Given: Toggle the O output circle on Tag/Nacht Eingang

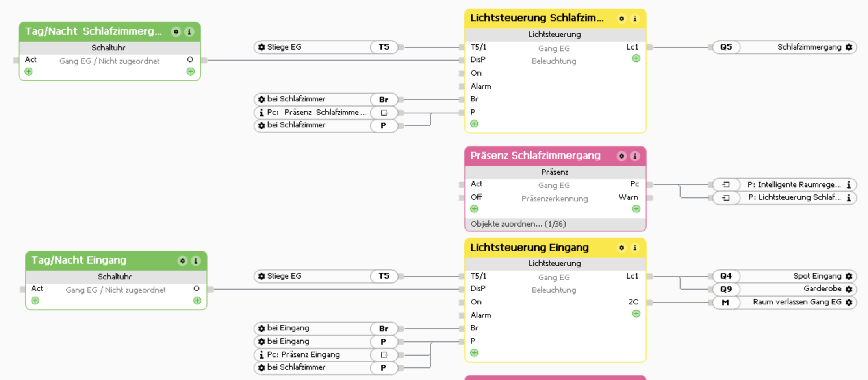Looking at the screenshot, I should click(197, 288).
